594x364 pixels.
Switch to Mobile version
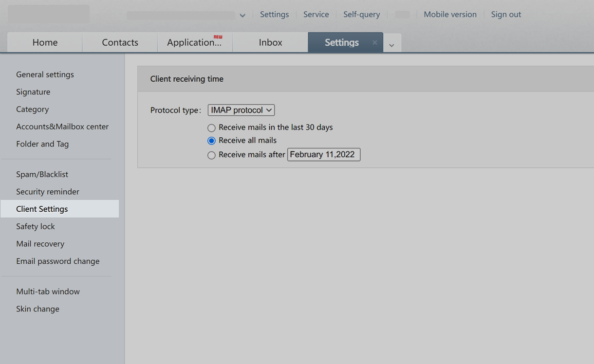pyautogui.click(x=449, y=14)
